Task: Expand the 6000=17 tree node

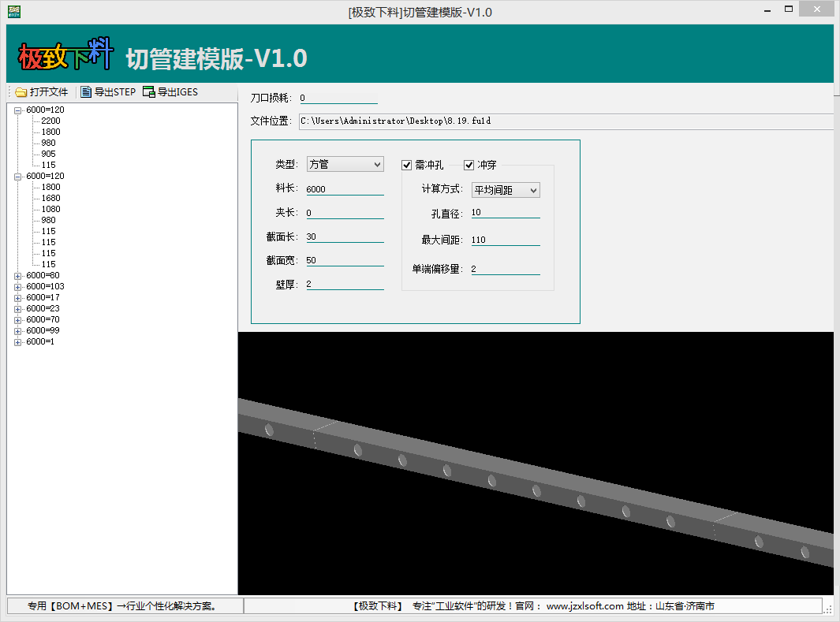Action: coord(17,298)
